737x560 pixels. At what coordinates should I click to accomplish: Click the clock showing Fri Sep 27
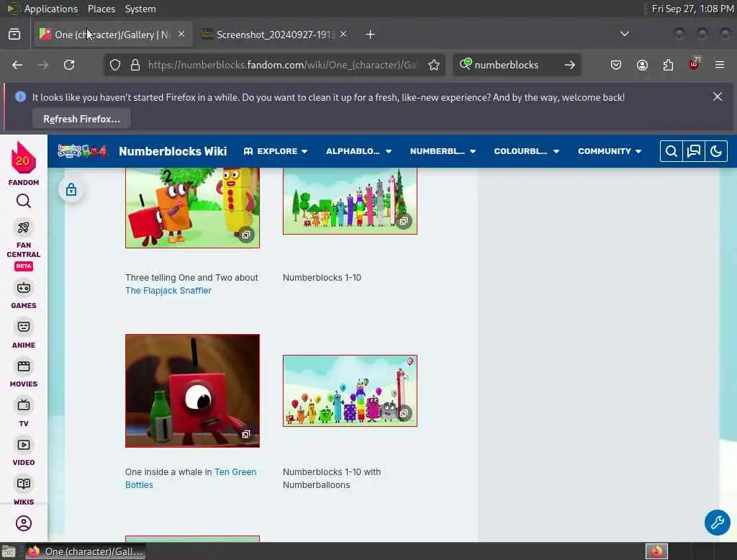pyautogui.click(x=693, y=9)
